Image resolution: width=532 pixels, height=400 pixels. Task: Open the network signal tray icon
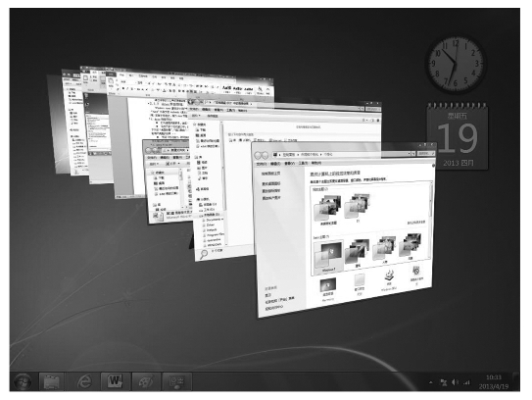467,382
